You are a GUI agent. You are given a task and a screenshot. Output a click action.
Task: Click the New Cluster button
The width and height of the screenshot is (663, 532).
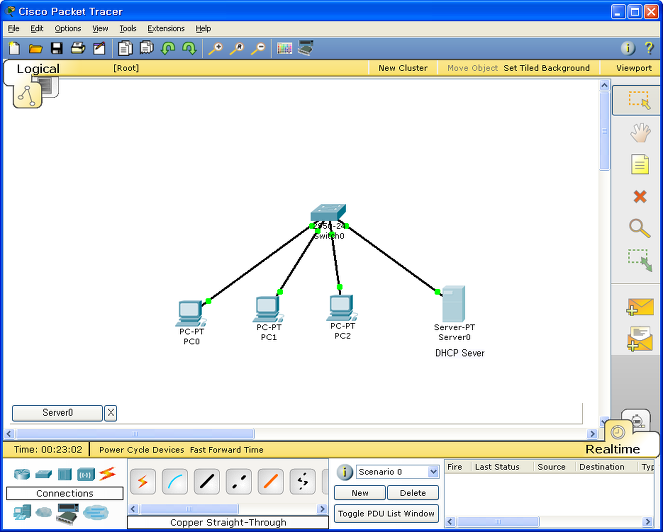click(x=403, y=68)
